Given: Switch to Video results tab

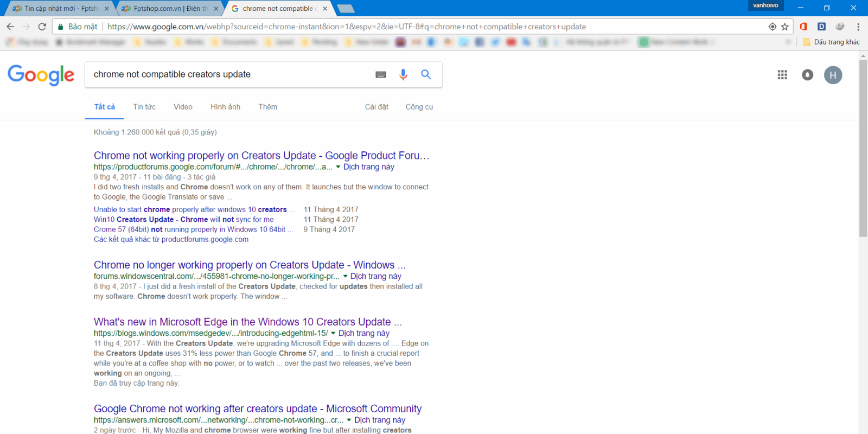Looking at the screenshot, I should [183, 107].
